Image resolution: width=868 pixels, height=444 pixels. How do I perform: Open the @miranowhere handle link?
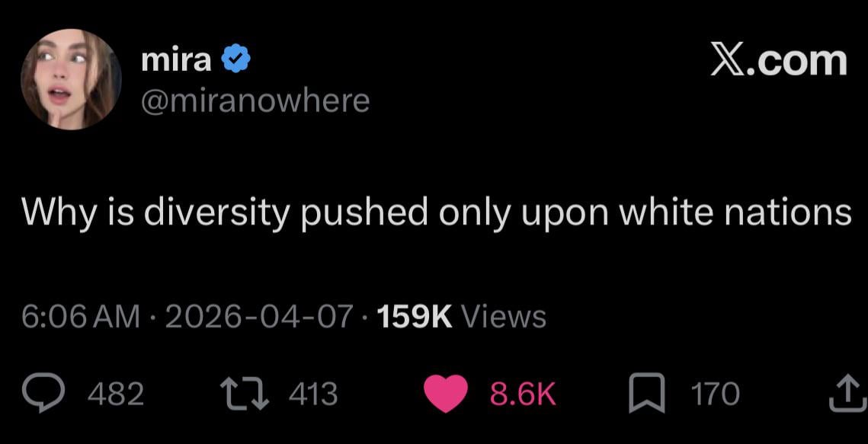click(x=255, y=100)
